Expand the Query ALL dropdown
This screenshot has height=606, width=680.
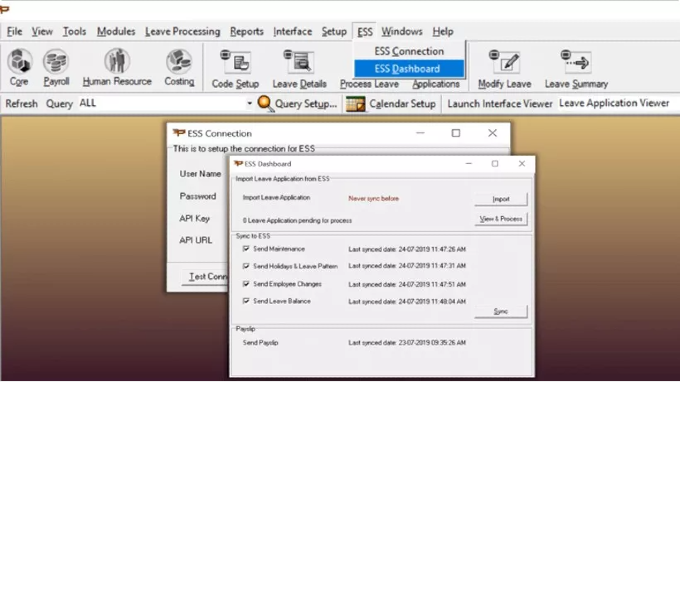tap(249, 103)
